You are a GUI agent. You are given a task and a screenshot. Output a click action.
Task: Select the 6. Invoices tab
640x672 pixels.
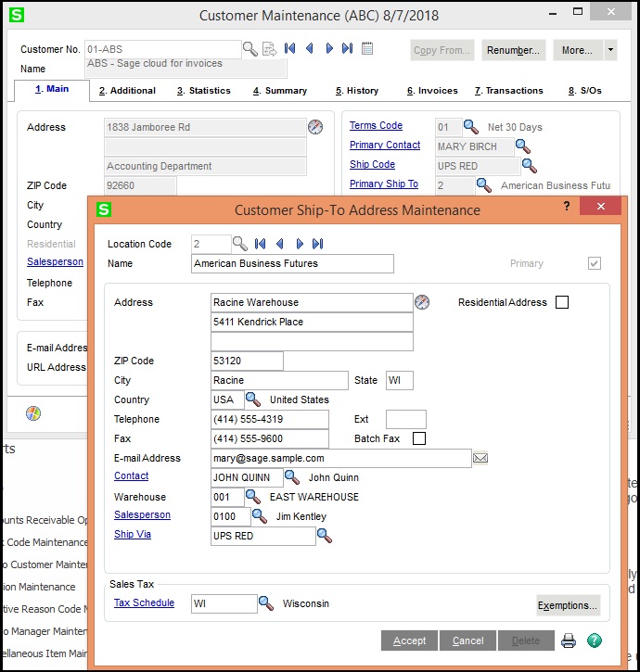(432, 91)
